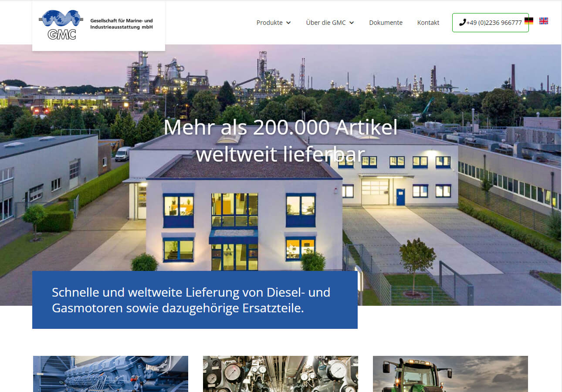The width and height of the screenshot is (562, 392).
Task: Open the diesel engine thumbnail image
Action: coord(111,374)
